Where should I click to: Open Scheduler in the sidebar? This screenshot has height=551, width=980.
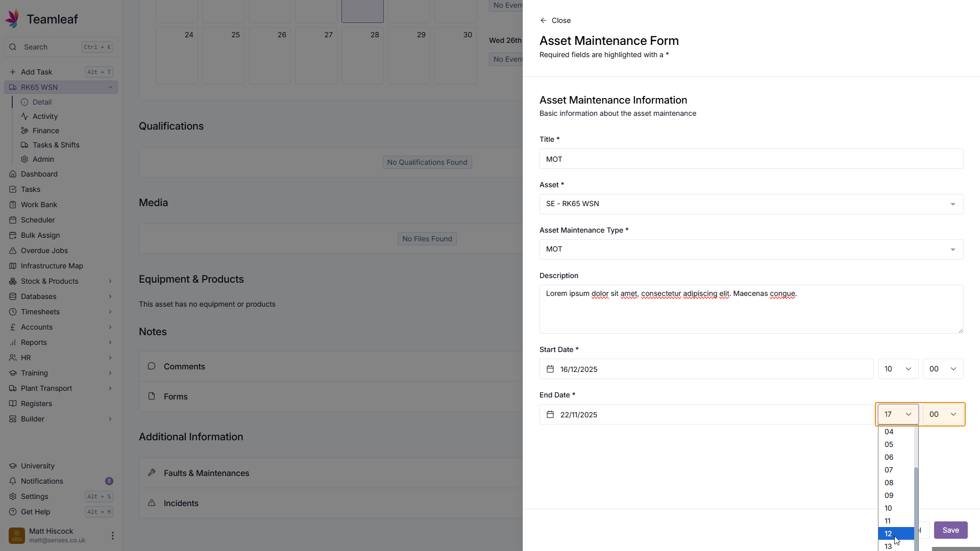pyautogui.click(x=38, y=220)
